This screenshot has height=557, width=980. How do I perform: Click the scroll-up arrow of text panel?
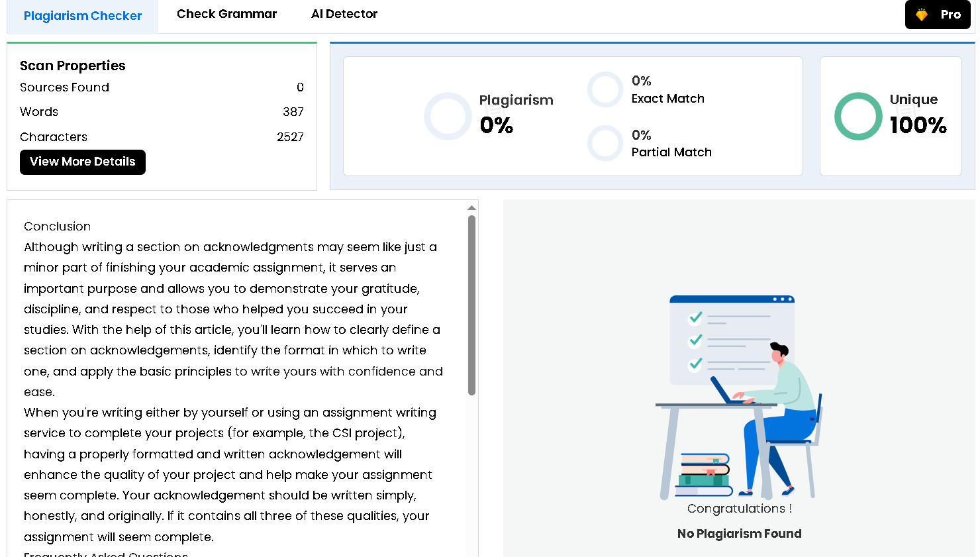click(x=471, y=208)
